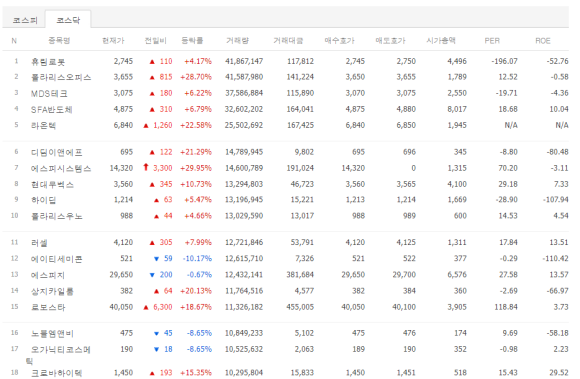Click the 거래량 column header

pos(237,40)
